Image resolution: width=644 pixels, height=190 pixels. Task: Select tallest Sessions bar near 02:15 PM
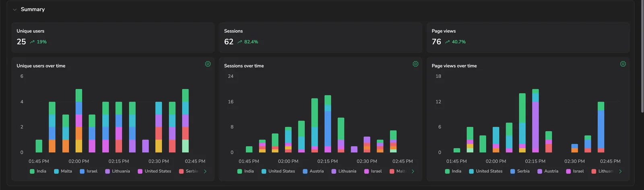coord(328,124)
